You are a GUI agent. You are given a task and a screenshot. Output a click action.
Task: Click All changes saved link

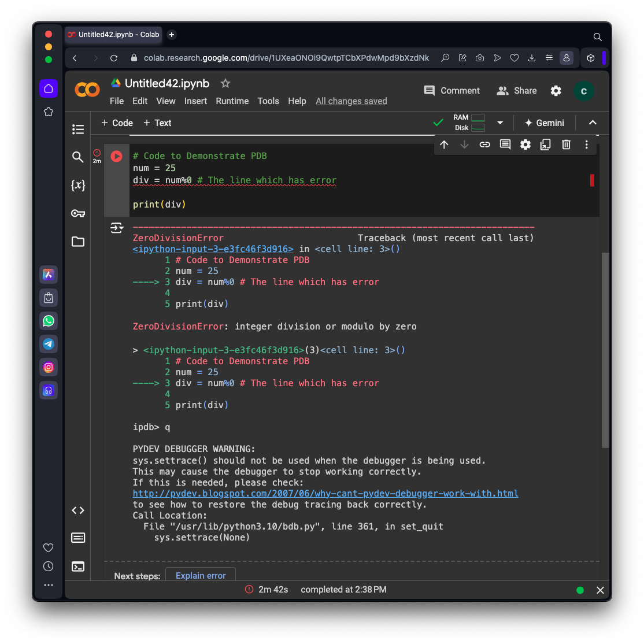351,101
